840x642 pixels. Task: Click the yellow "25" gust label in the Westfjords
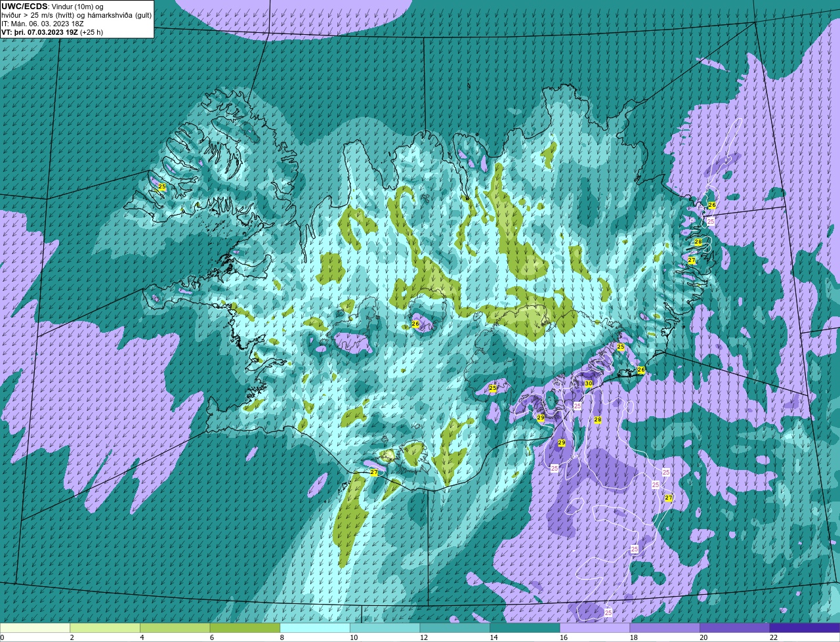click(x=162, y=187)
